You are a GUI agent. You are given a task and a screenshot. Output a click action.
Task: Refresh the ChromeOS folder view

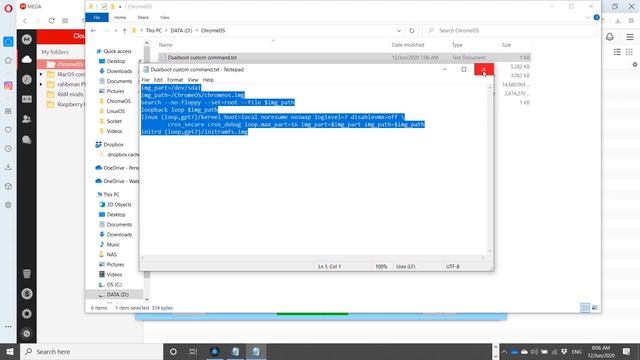coord(412,31)
